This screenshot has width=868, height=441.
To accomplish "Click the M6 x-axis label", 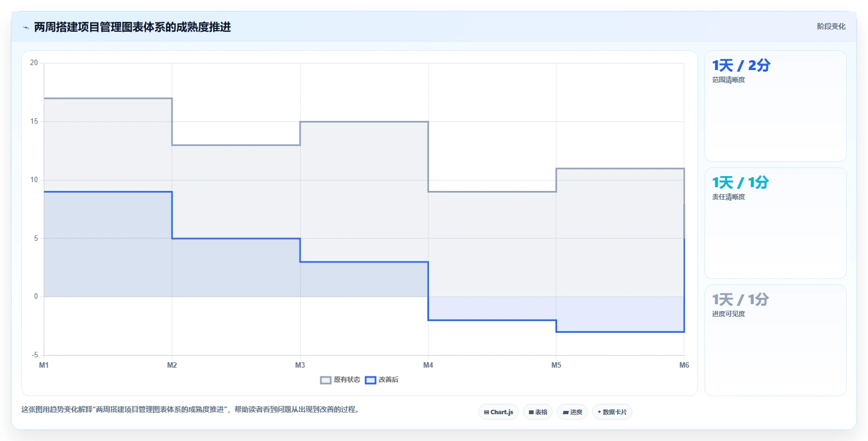I will tap(684, 365).
